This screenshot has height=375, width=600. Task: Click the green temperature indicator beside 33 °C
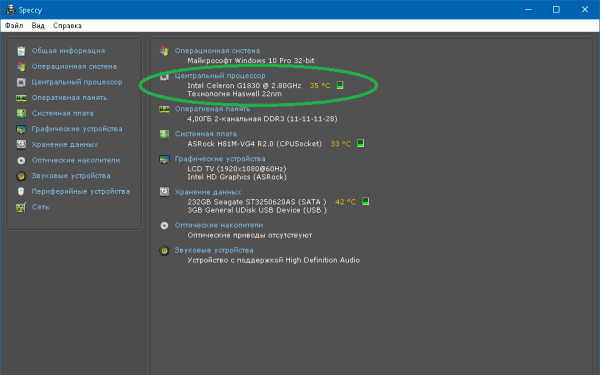(x=360, y=143)
